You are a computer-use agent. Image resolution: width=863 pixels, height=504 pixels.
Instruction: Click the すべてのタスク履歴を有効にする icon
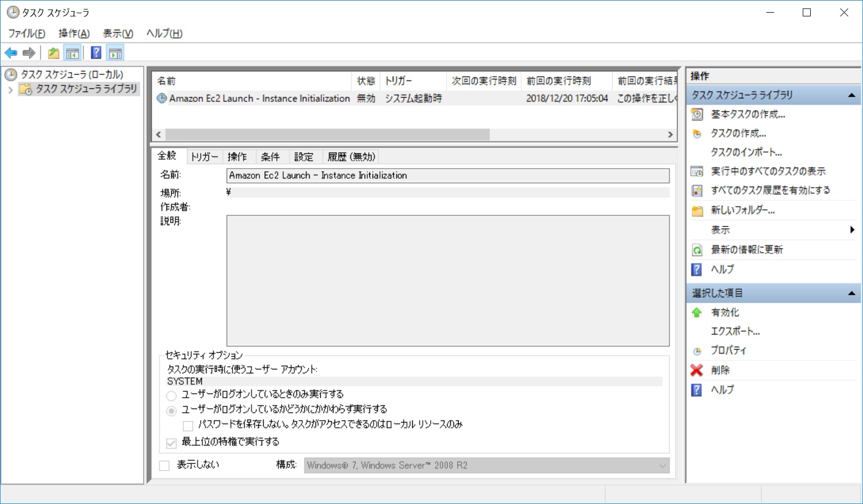[697, 190]
